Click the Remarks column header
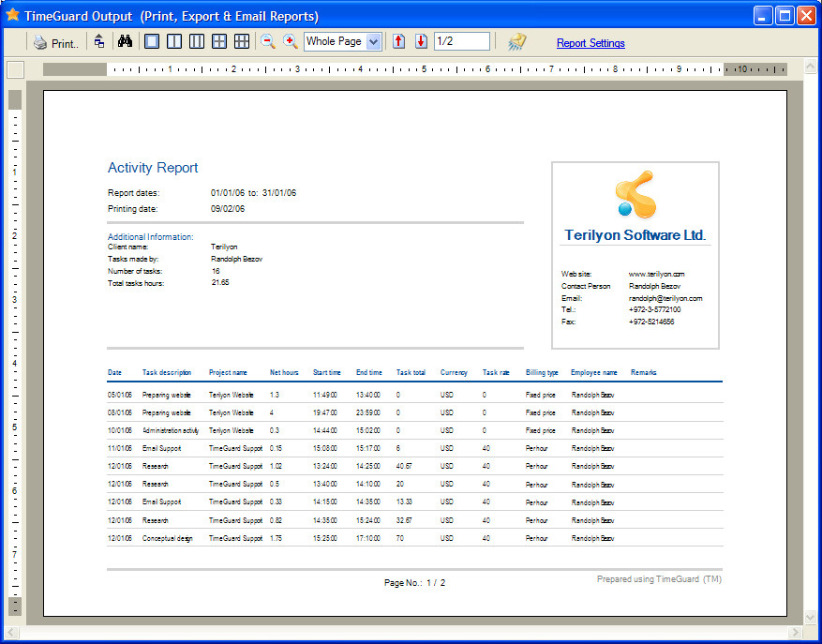Screen dimensions: 822x644 (643, 372)
